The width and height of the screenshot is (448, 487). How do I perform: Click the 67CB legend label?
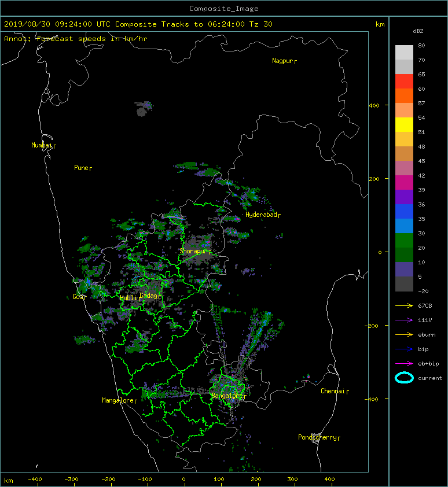tap(425, 305)
